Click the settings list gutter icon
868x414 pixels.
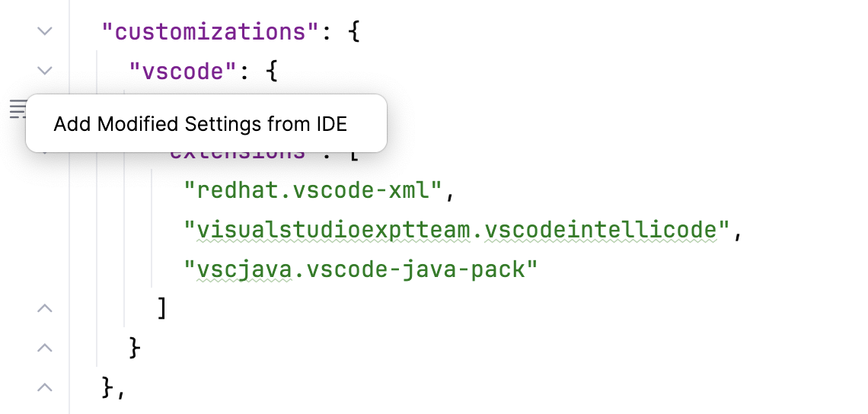pos(18,109)
